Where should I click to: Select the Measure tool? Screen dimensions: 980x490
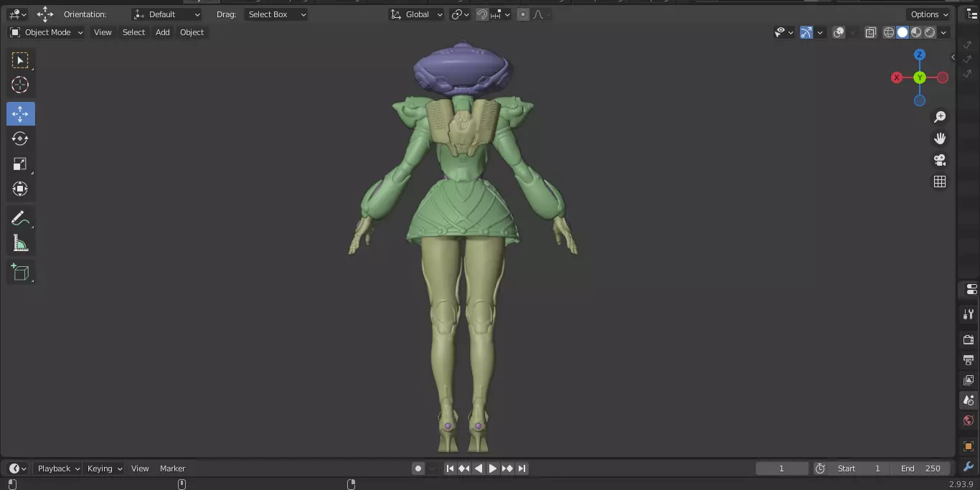pyautogui.click(x=20, y=244)
